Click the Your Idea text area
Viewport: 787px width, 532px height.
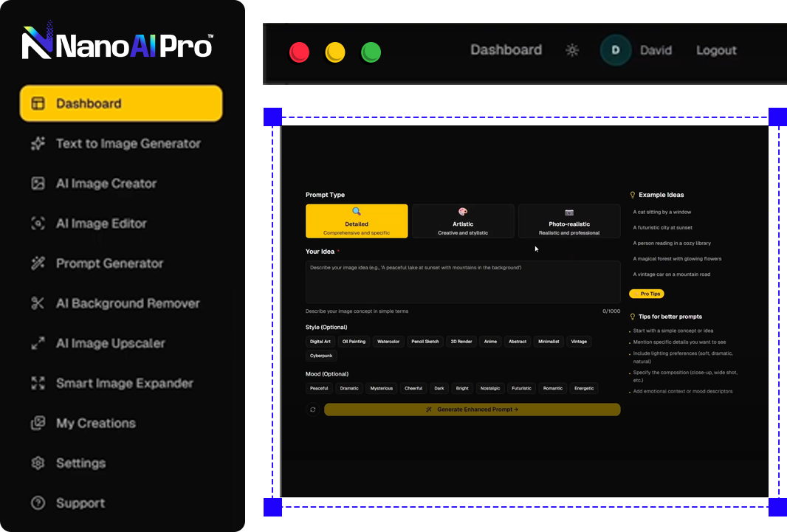click(x=463, y=282)
